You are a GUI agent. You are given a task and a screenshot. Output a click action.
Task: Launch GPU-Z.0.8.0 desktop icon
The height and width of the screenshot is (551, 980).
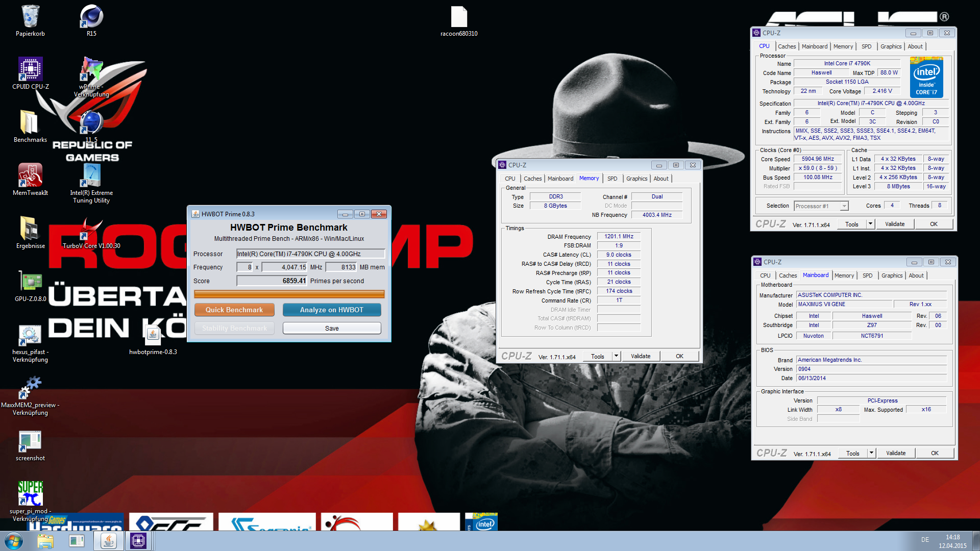pos(30,286)
